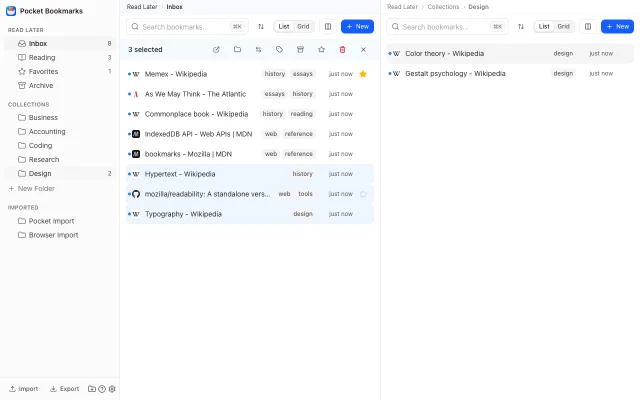The image size is (640, 400).
Task: Focus the Design pane search bookmarks field
Action: pyautogui.click(x=447, y=27)
